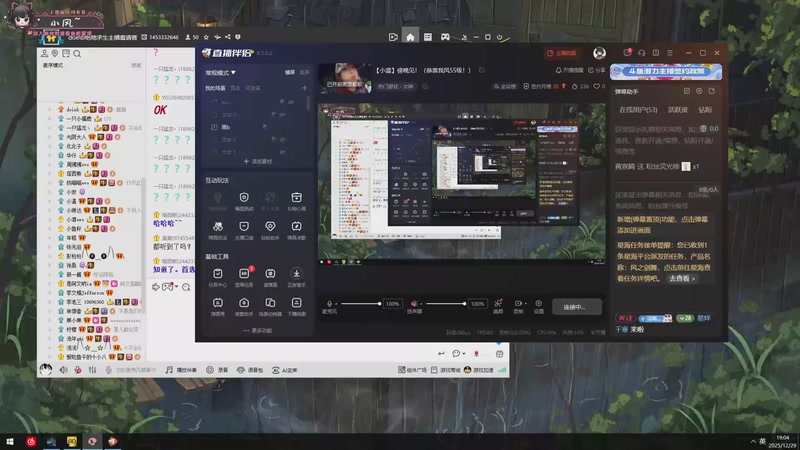Mute the microphone icon in 直播伴侣
Image resolution: width=800 pixels, height=450 pixels.
330,304
